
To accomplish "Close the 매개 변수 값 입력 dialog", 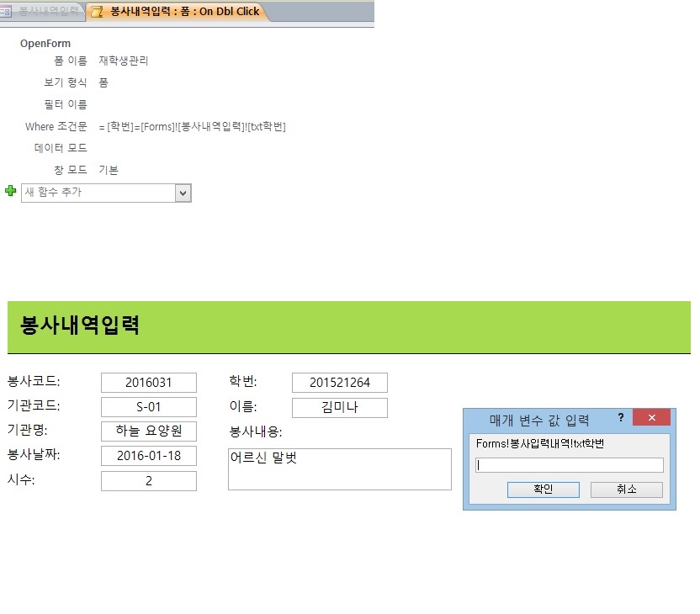I will 650,418.
